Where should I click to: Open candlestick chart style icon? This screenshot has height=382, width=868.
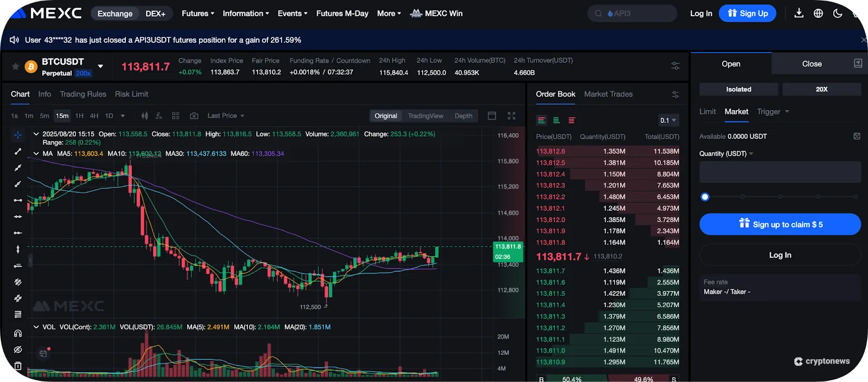point(144,116)
